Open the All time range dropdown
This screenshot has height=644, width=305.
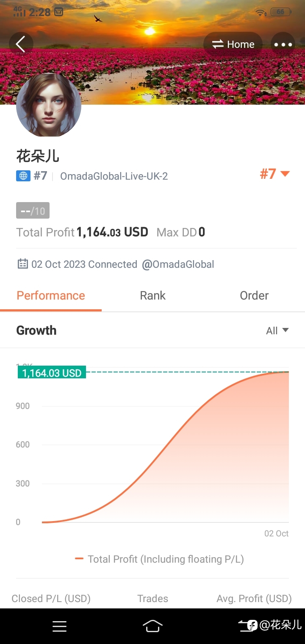tap(277, 331)
